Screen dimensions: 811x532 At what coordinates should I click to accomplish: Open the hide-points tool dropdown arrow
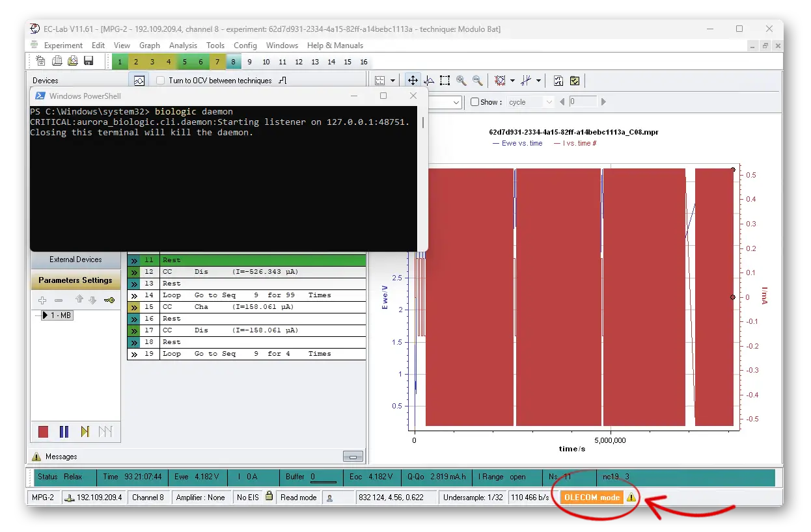point(512,81)
